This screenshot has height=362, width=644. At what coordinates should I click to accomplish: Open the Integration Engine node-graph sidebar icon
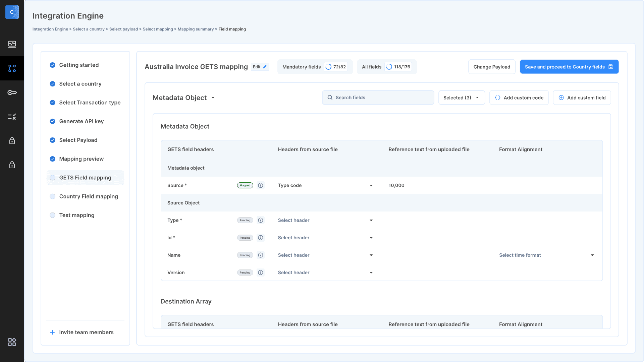click(x=12, y=68)
